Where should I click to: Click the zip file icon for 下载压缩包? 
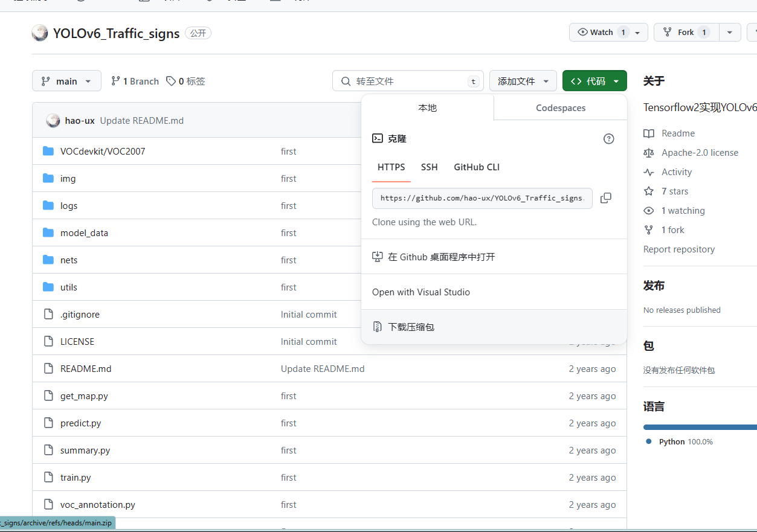click(x=378, y=327)
